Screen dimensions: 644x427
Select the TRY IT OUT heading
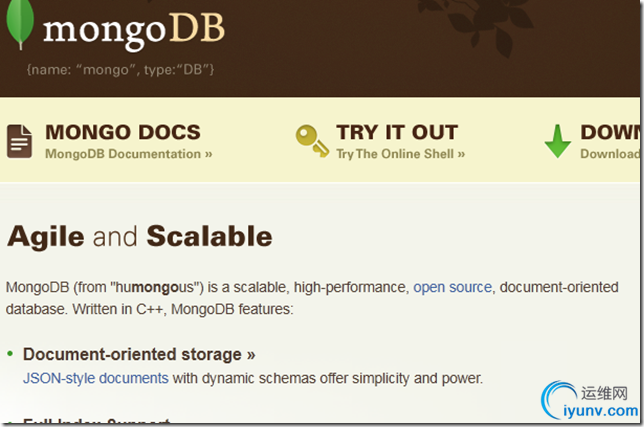[x=397, y=132]
